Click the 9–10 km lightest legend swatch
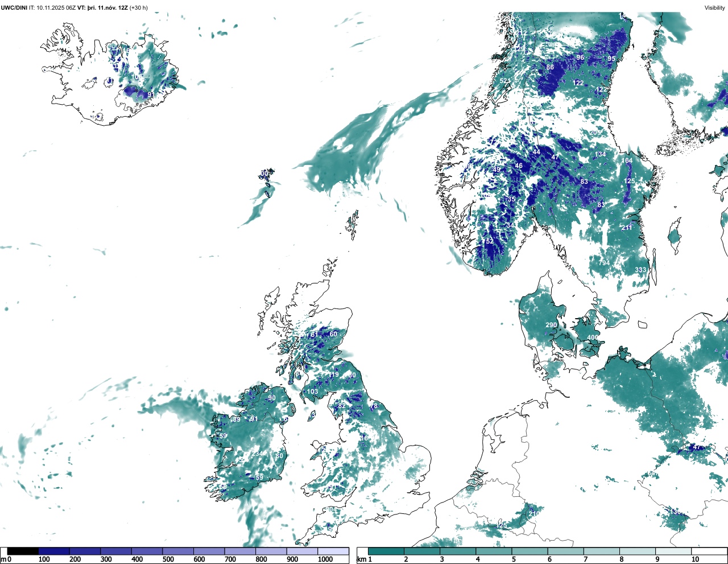The image size is (728, 564). 673,551
